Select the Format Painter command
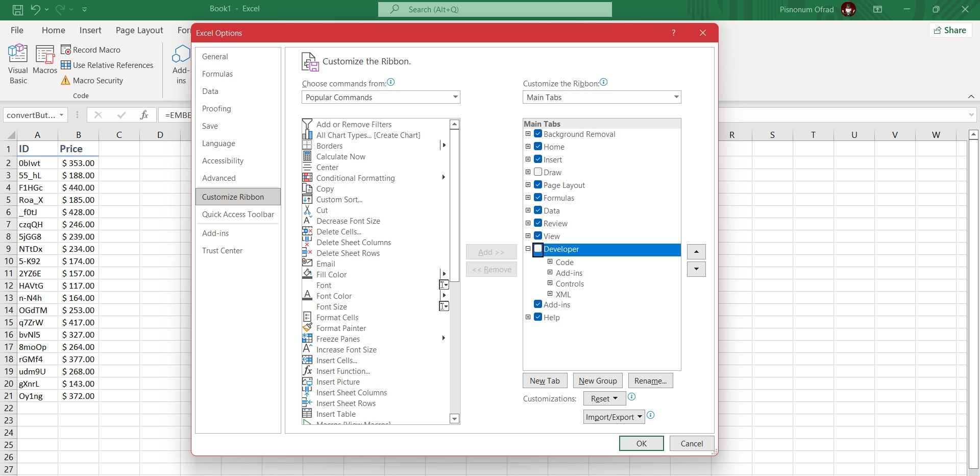Screen dimensions: 980x476 pos(341,328)
